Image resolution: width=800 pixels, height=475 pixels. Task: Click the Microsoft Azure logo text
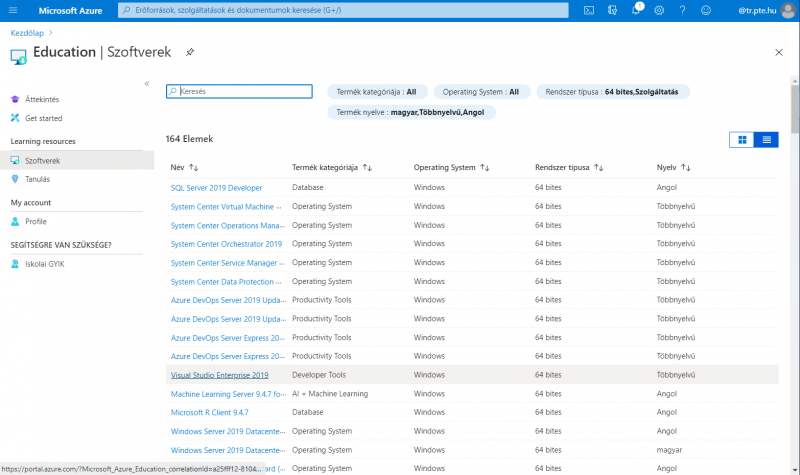click(70, 10)
